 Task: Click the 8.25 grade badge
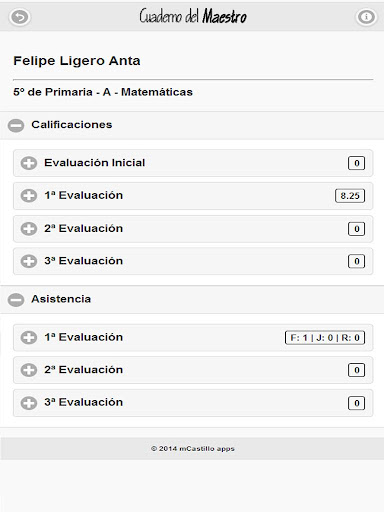coord(350,196)
